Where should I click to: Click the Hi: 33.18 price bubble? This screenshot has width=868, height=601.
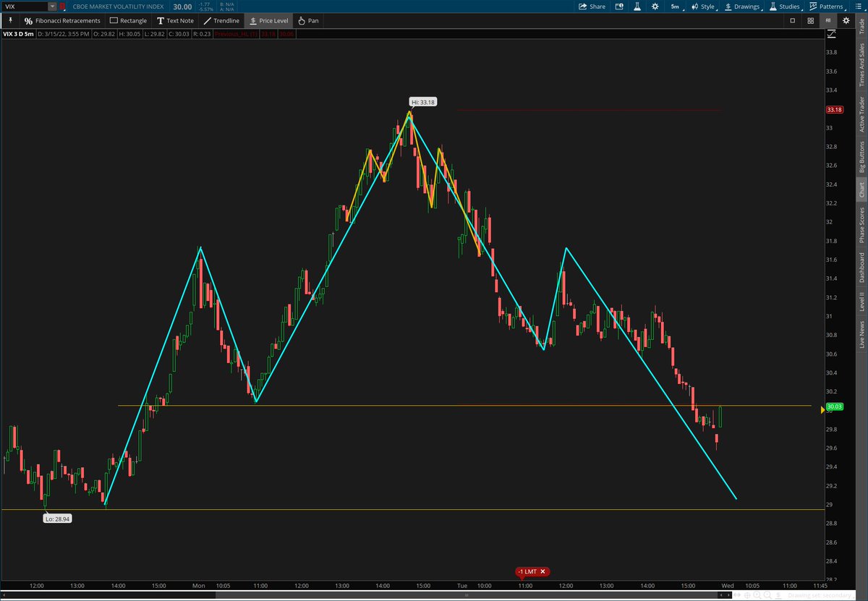click(423, 103)
